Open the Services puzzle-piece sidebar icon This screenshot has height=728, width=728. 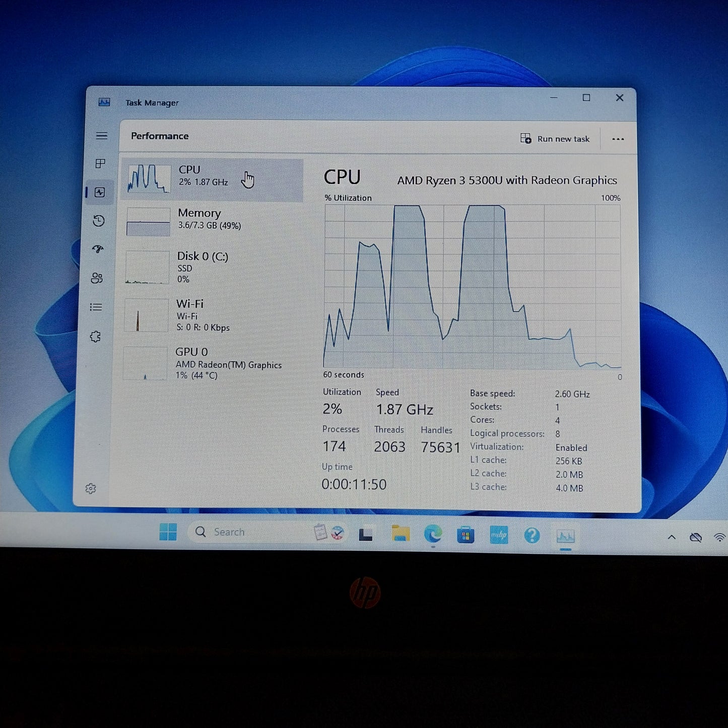[95, 337]
